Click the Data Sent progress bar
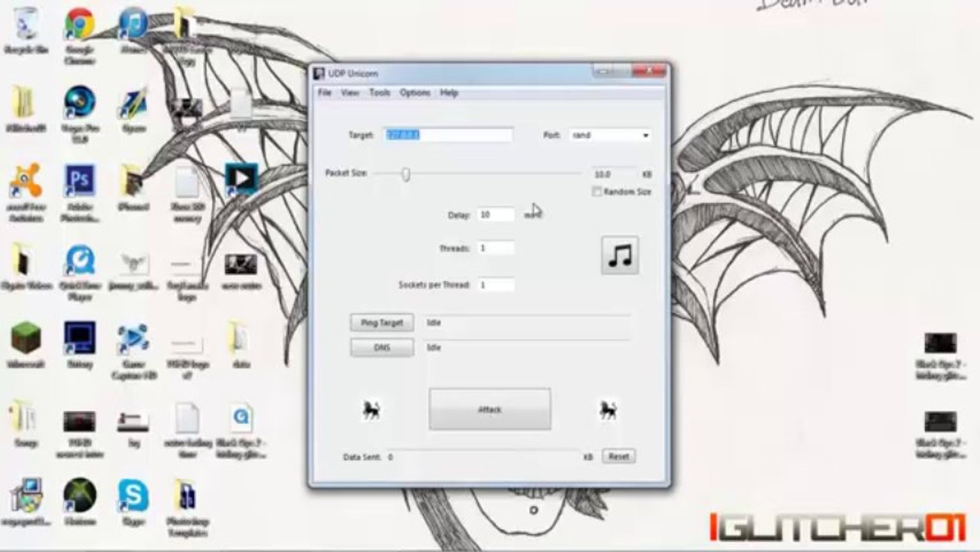The height and width of the screenshot is (552, 980). [x=481, y=457]
